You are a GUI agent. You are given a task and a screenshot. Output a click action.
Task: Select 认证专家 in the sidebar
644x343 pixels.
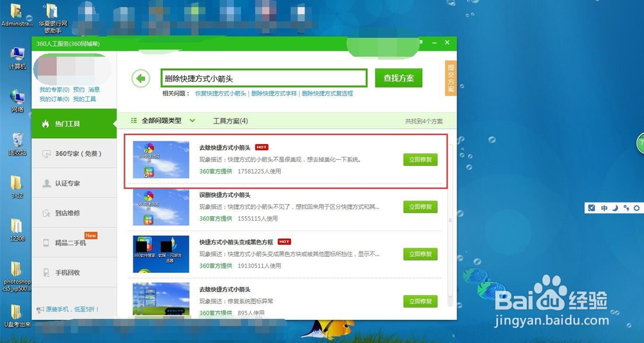pyautogui.click(x=74, y=183)
